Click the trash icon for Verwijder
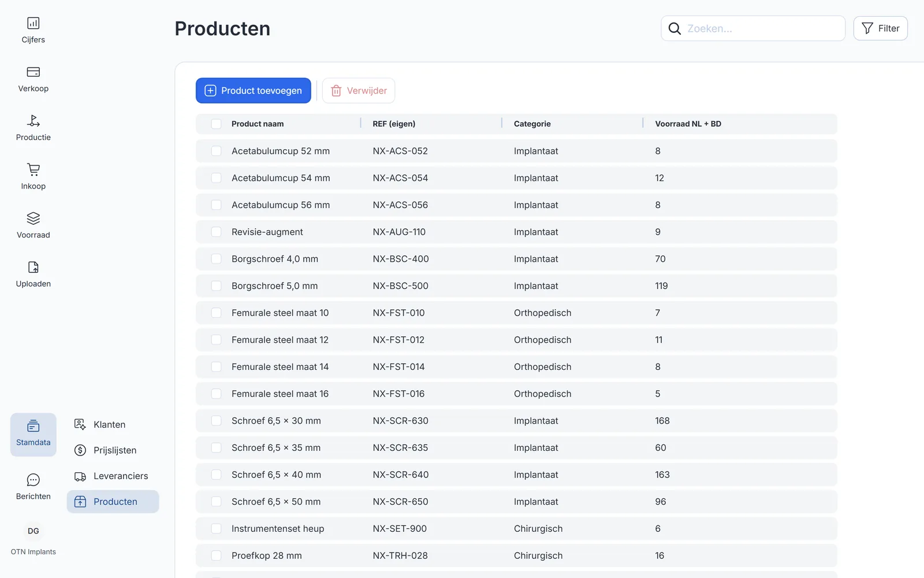Screen dimensions: 924x578 (x=336, y=91)
